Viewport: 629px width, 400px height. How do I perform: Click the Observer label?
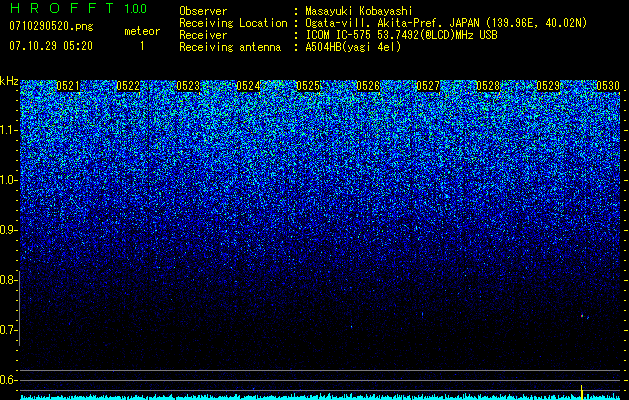[x=203, y=11]
